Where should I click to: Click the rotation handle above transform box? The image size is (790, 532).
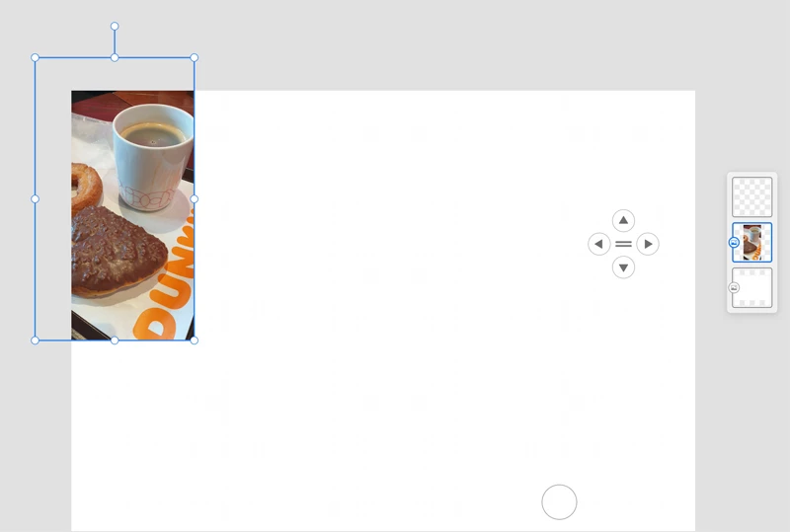[x=115, y=27]
